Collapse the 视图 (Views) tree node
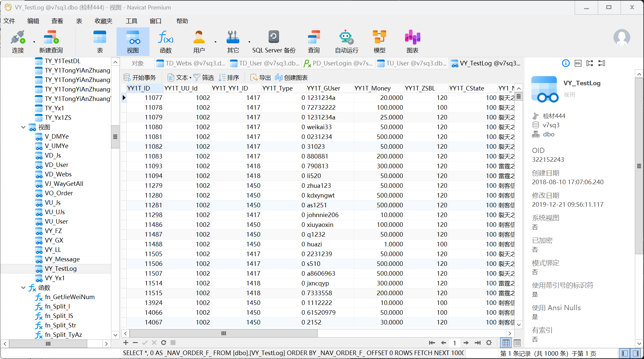Viewport: 644px width, 359px height. point(23,127)
